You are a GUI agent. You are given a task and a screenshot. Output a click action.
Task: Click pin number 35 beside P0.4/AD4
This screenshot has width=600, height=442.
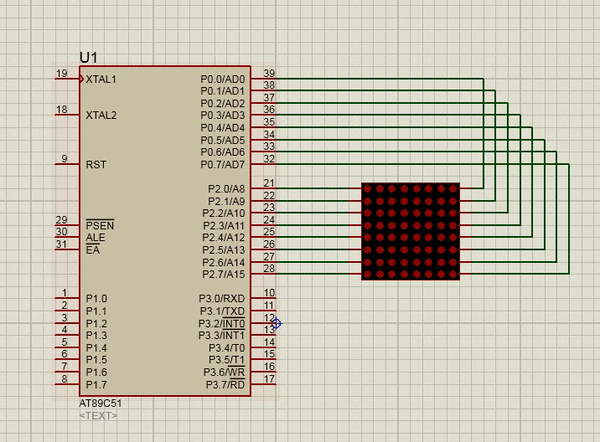coord(269,122)
